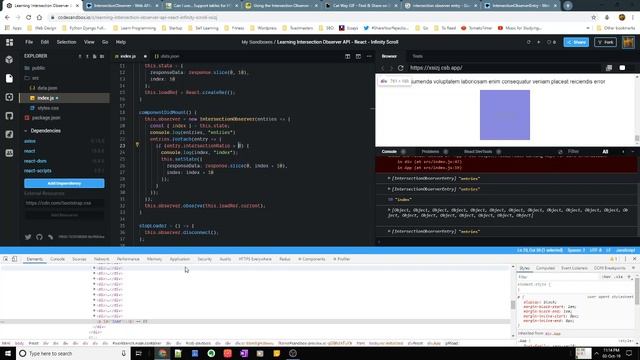Click the external resource URL input field
640x360 pixels.
coord(64,203)
